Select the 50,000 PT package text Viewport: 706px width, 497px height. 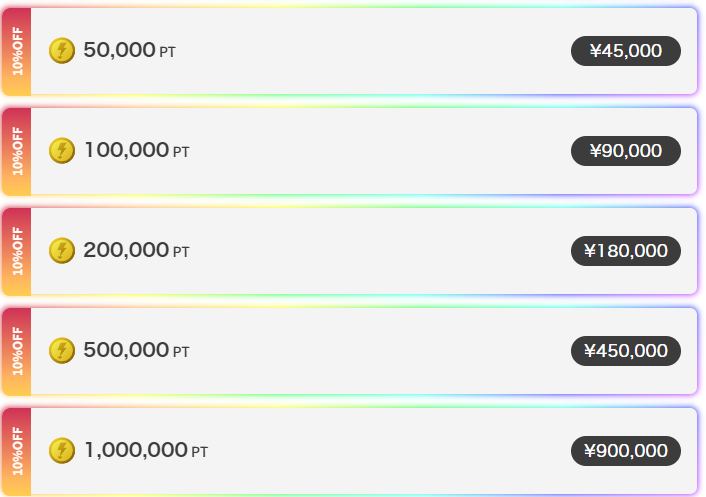coord(130,50)
